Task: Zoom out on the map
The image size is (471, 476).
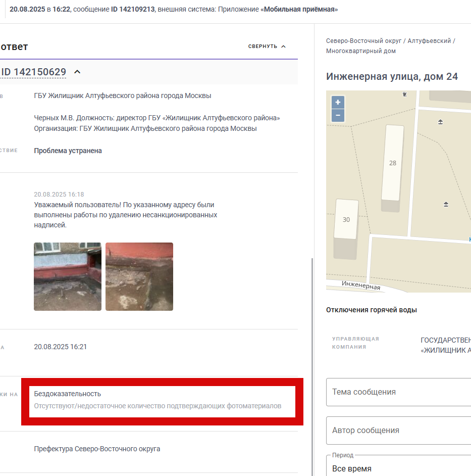Action: [338, 115]
